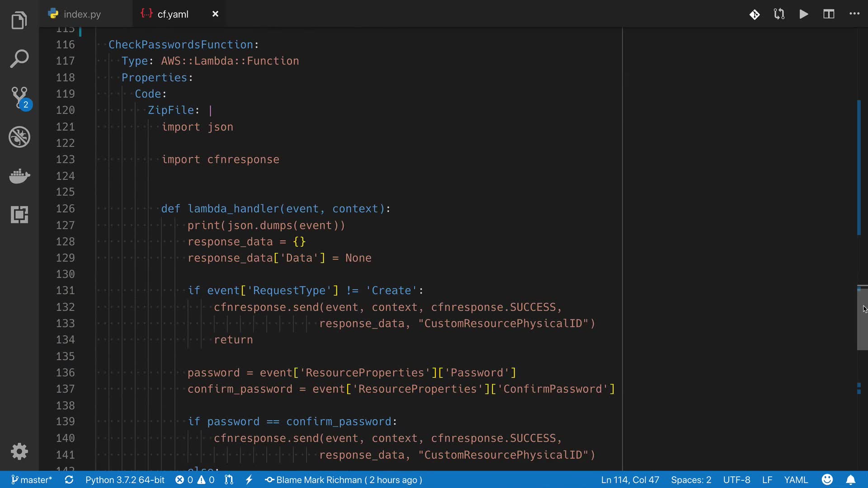Open the git compare changes icon

(x=779, y=14)
